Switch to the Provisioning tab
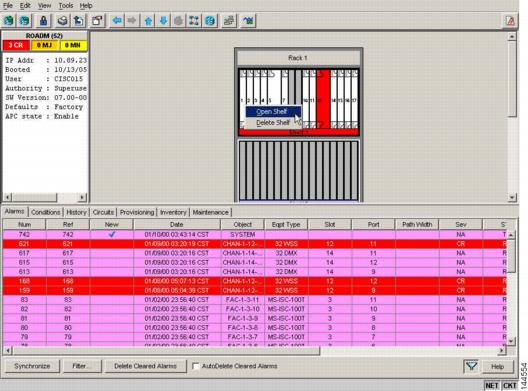 pyautogui.click(x=137, y=212)
